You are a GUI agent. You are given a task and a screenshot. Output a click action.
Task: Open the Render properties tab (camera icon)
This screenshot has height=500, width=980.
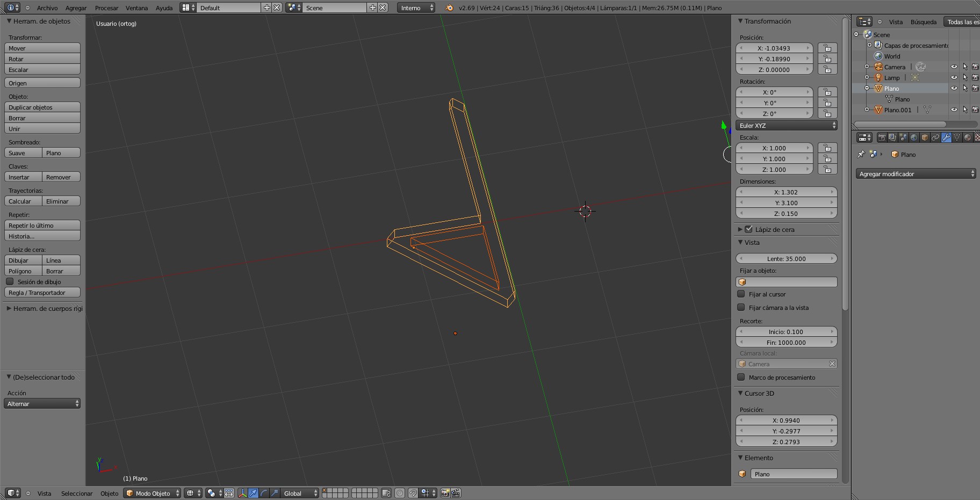[x=882, y=137]
